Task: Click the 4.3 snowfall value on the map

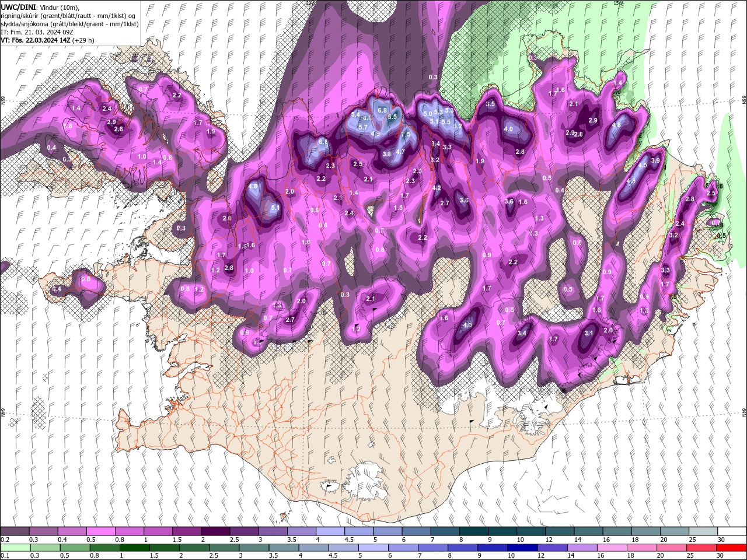Action: (x=631, y=181)
